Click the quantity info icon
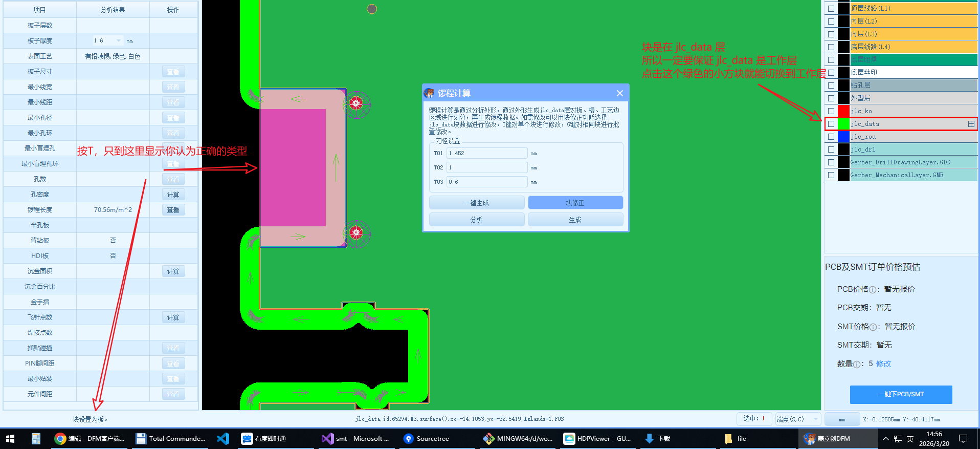This screenshot has height=449, width=980. click(x=857, y=365)
